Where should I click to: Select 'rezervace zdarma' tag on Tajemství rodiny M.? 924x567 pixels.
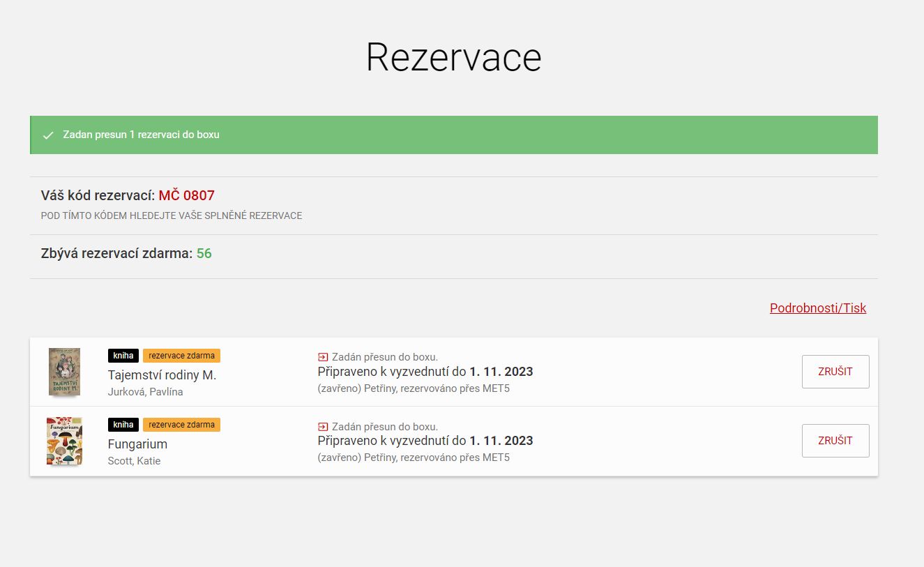181,356
